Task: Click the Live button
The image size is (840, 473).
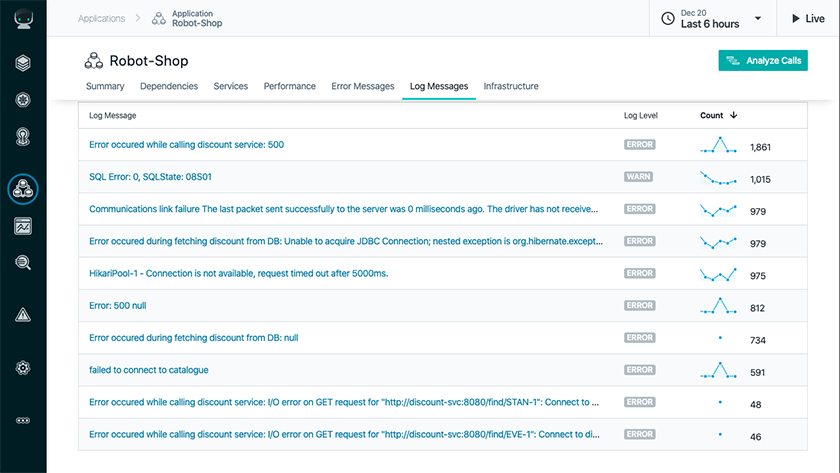Action: point(808,19)
